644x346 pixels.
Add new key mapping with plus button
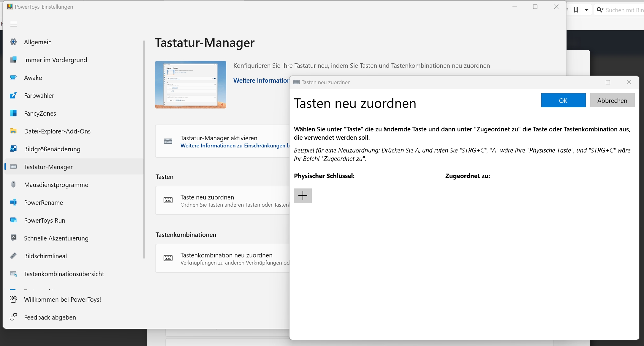tap(303, 196)
